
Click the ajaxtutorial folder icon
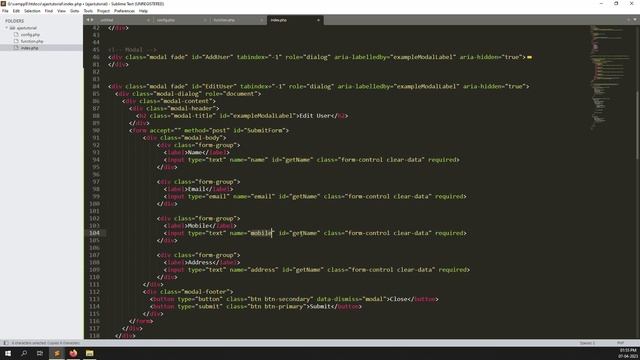point(12,28)
